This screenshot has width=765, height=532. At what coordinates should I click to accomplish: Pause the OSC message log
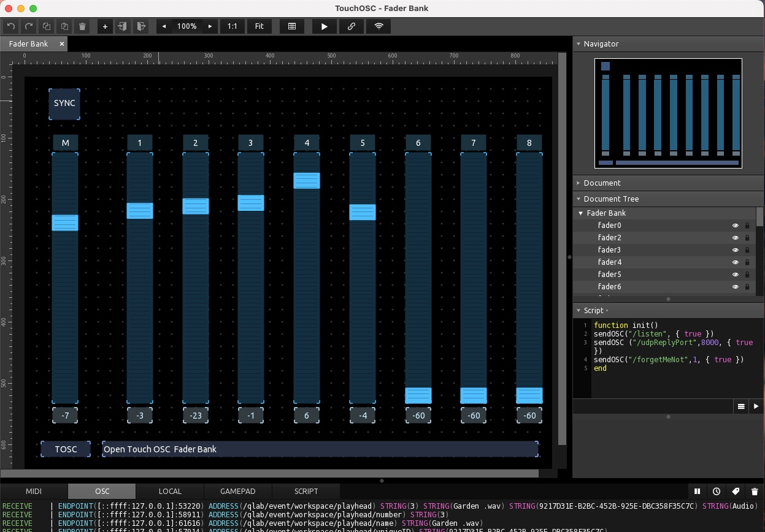coord(698,491)
